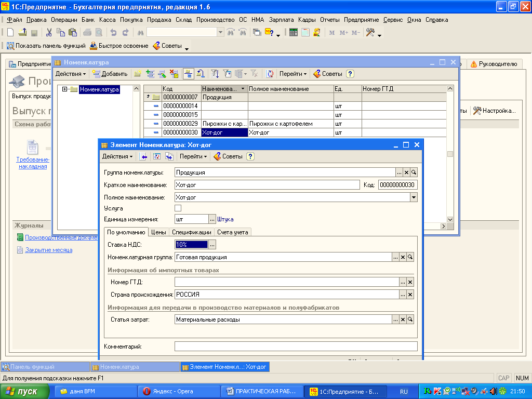Click the Номер ГТД input field
The image size is (532, 399).
[287, 282]
